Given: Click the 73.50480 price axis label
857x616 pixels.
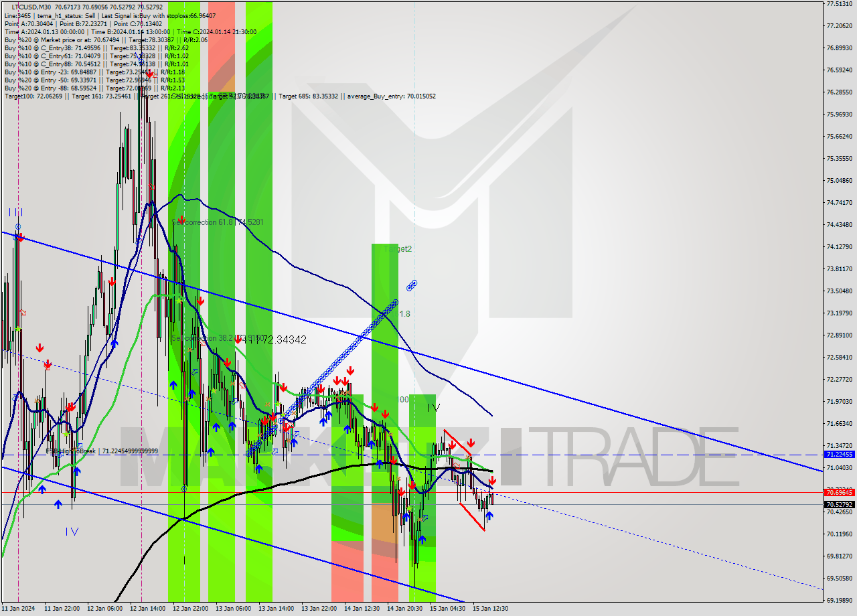Looking at the screenshot, I should click(x=839, y=291).
